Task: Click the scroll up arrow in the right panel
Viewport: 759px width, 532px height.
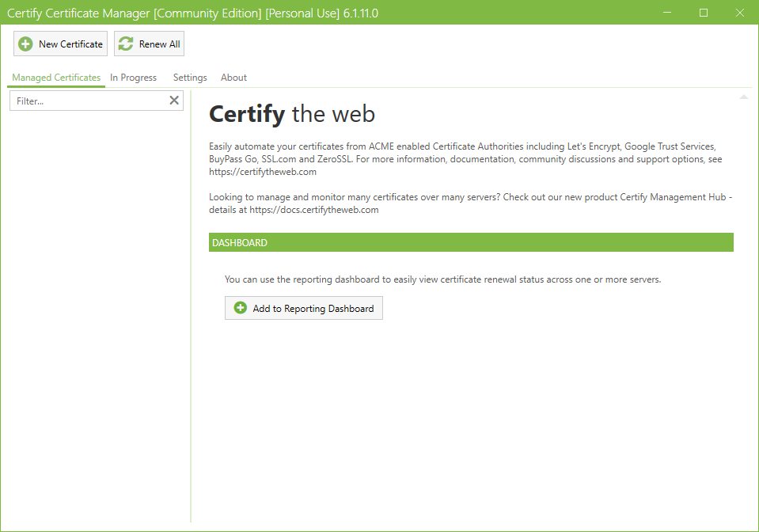Action: [744, 97]
